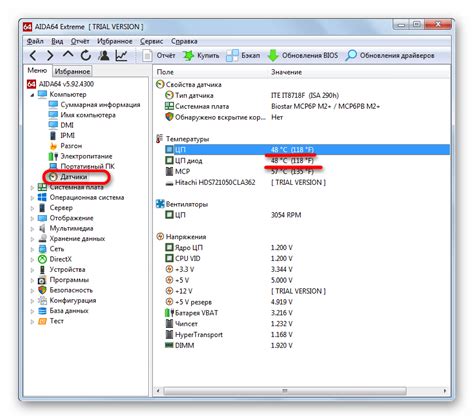This screenshot has height=420, width=474.
Task: Click the horizontal scrollbar thumb
Action: (x=285, y=390)
